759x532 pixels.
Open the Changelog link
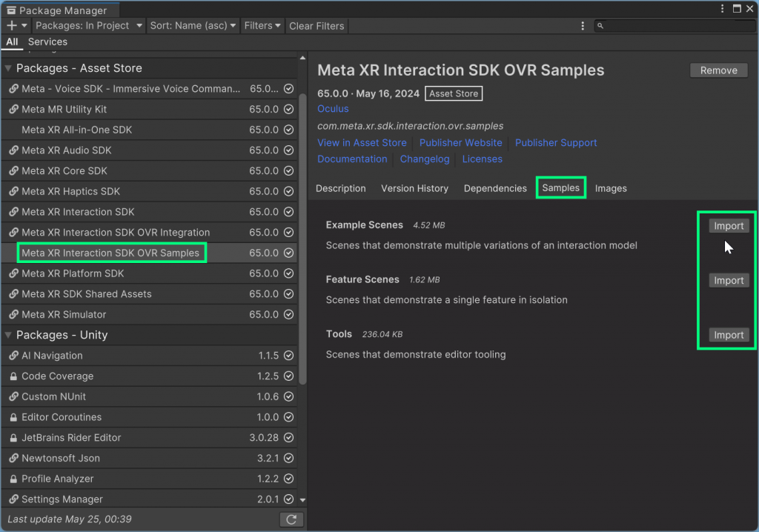click(x=425, y=159)
